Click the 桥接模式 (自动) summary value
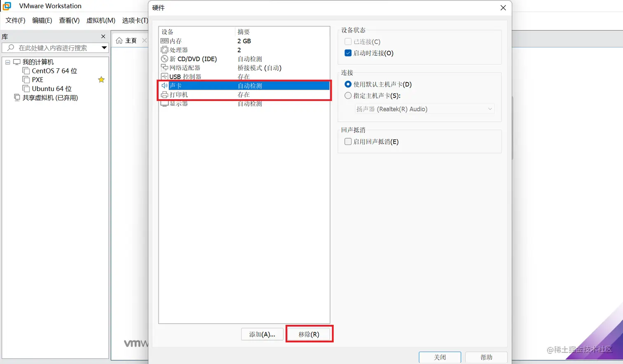 tap(260, 68)
